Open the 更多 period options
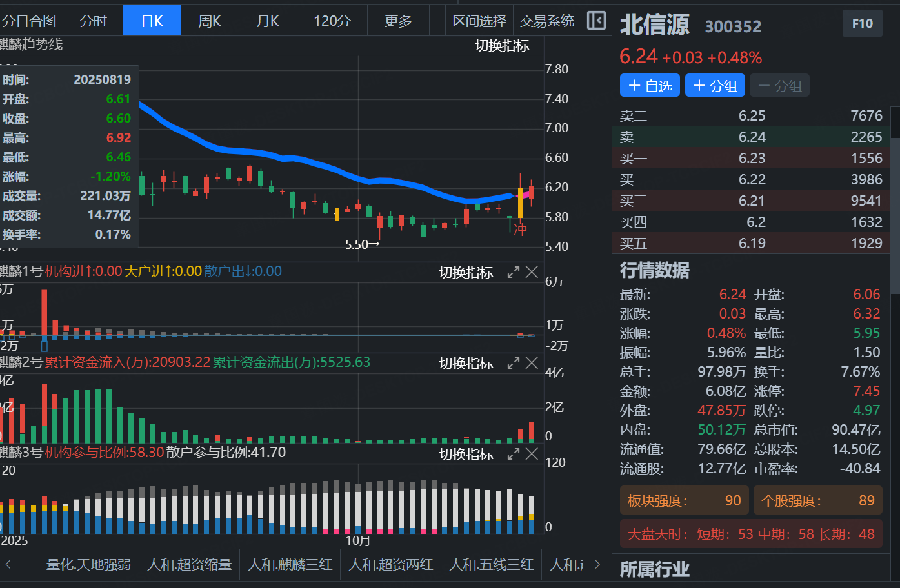900x588 pixels. pos(397,21)
